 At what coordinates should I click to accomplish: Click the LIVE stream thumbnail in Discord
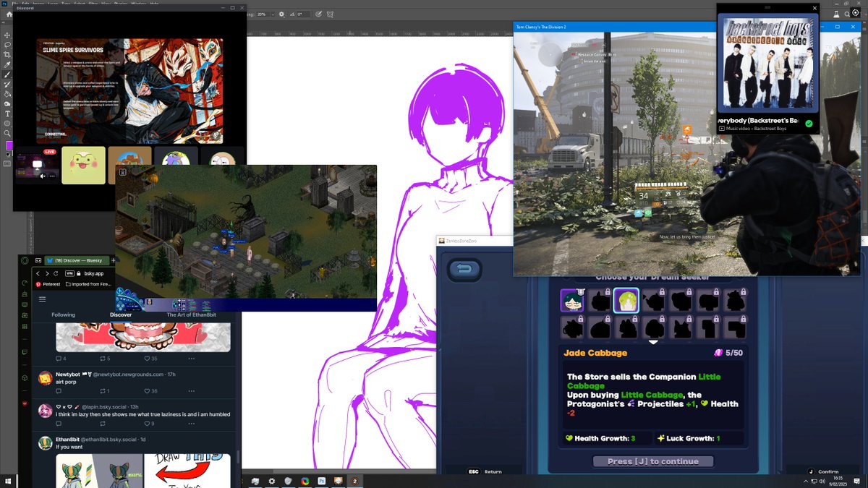coord(37,166)
